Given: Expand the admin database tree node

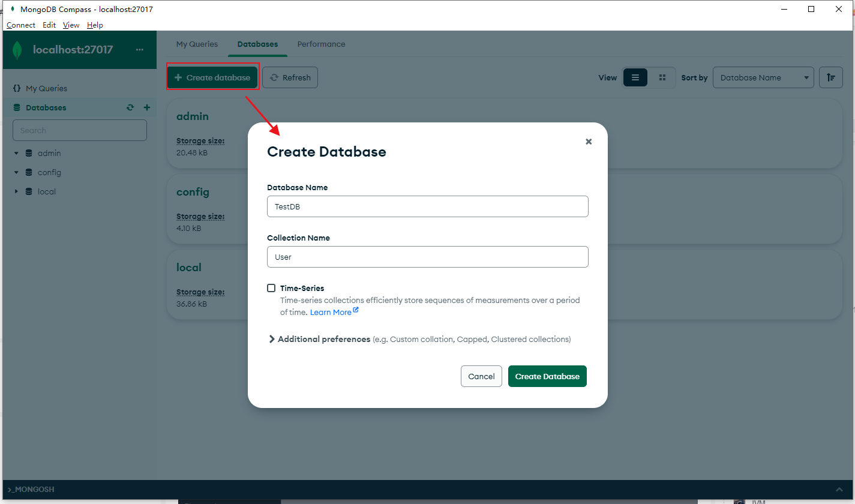Looking at the screenshot, I should click(16, 153).
